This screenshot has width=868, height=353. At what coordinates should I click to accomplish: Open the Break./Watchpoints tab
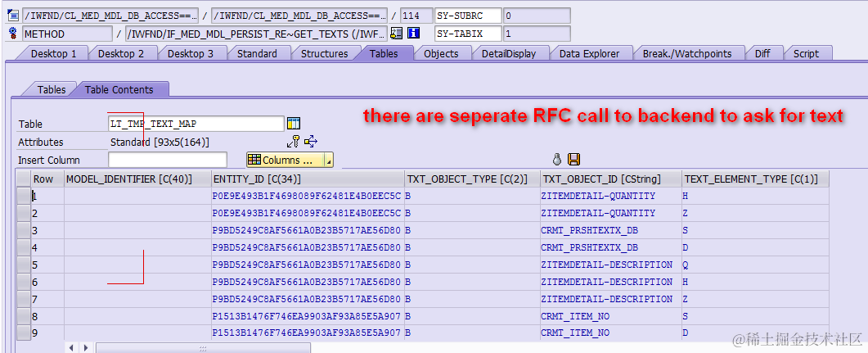(687, 53)
